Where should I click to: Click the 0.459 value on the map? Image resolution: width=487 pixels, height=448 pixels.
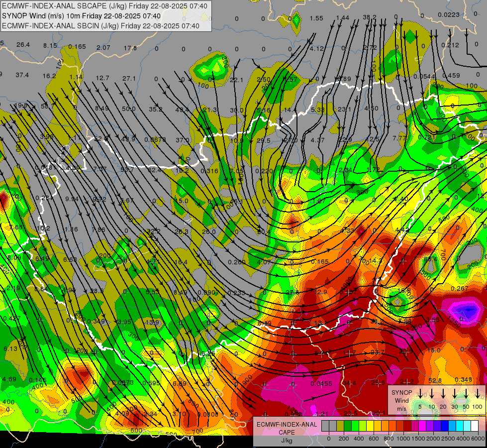pyautogui.click(x=451, y=76)
